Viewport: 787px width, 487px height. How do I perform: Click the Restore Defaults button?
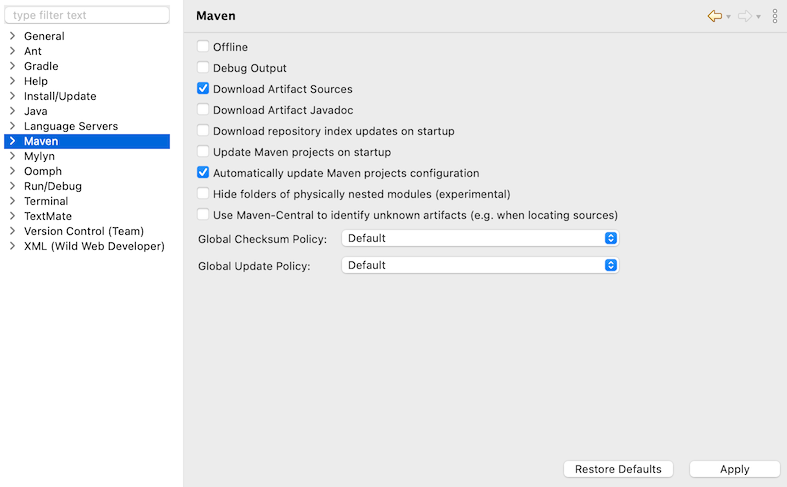[618, 469]
